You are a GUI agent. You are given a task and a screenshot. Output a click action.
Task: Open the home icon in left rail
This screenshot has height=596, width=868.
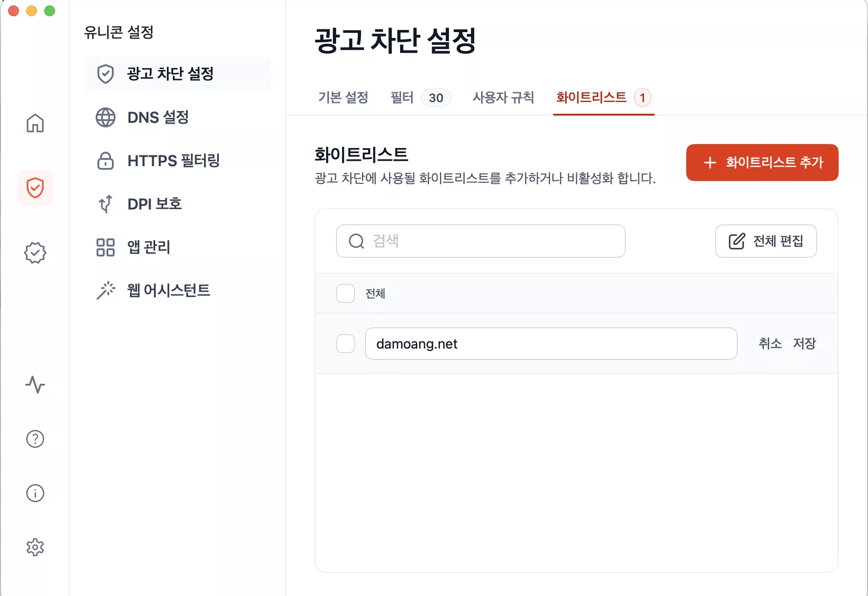point(35,123)
